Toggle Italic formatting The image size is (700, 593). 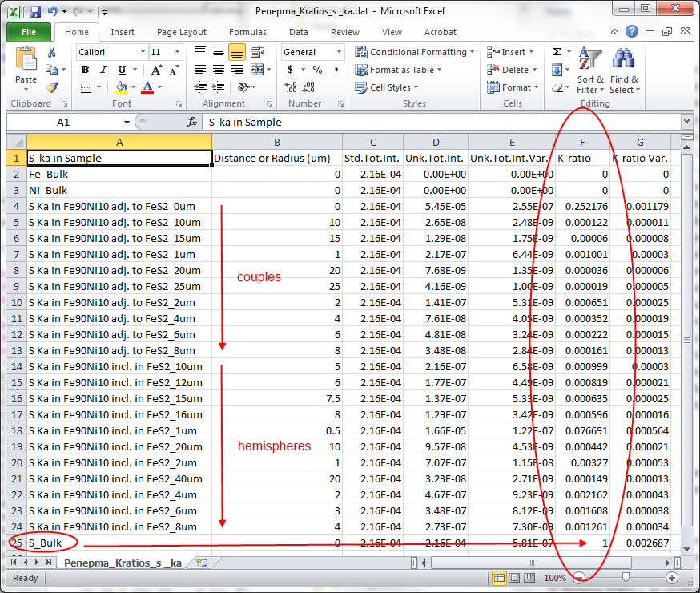[103, 70]
